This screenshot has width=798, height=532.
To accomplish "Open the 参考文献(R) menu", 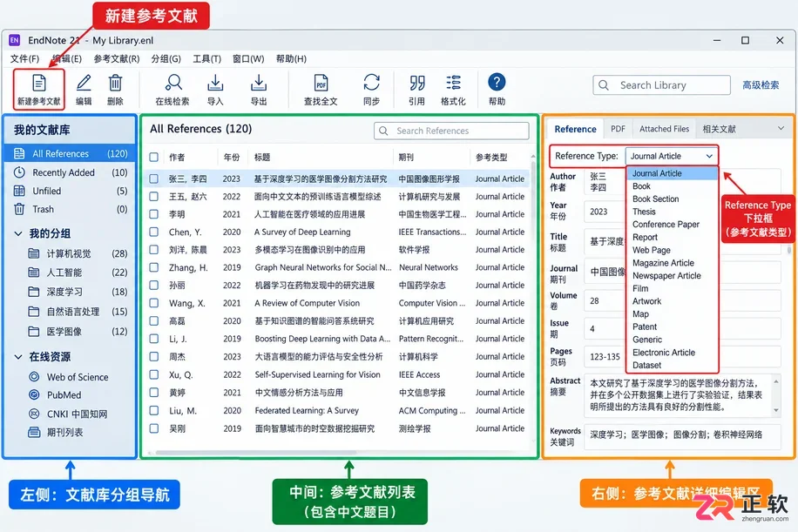I will (x=117, y=59).
